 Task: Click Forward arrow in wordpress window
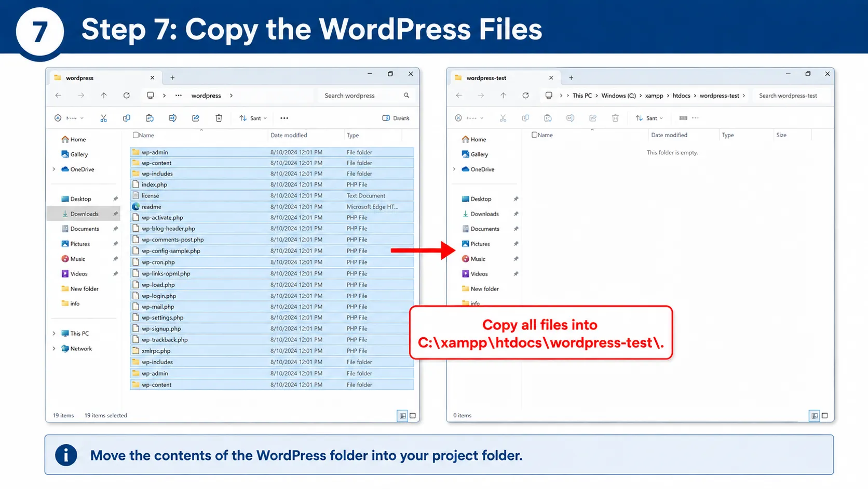click(81, 95)
